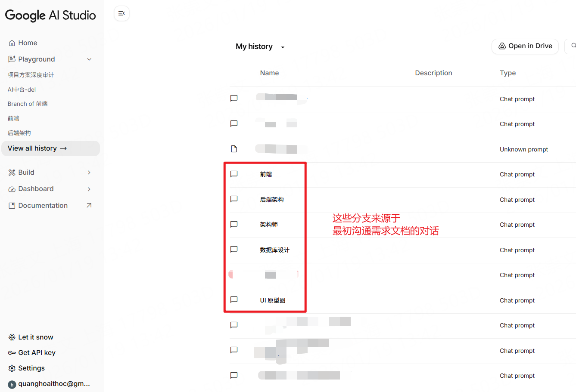The image size is (576, 392).
Task: Click the Build tools icon
Action: point(12,173)
